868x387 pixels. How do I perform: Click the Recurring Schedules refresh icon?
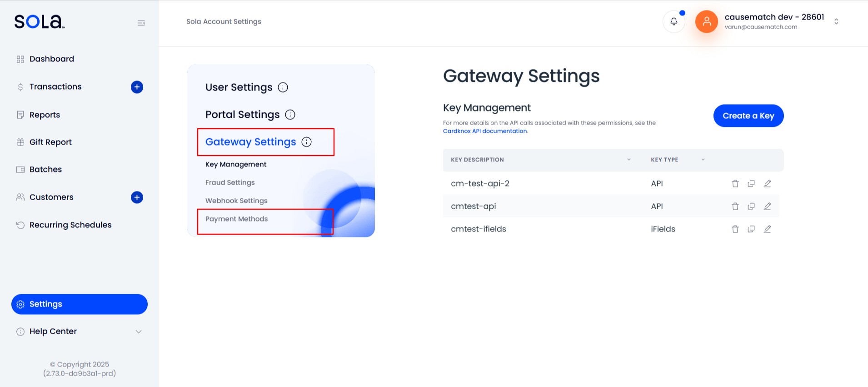20,225
